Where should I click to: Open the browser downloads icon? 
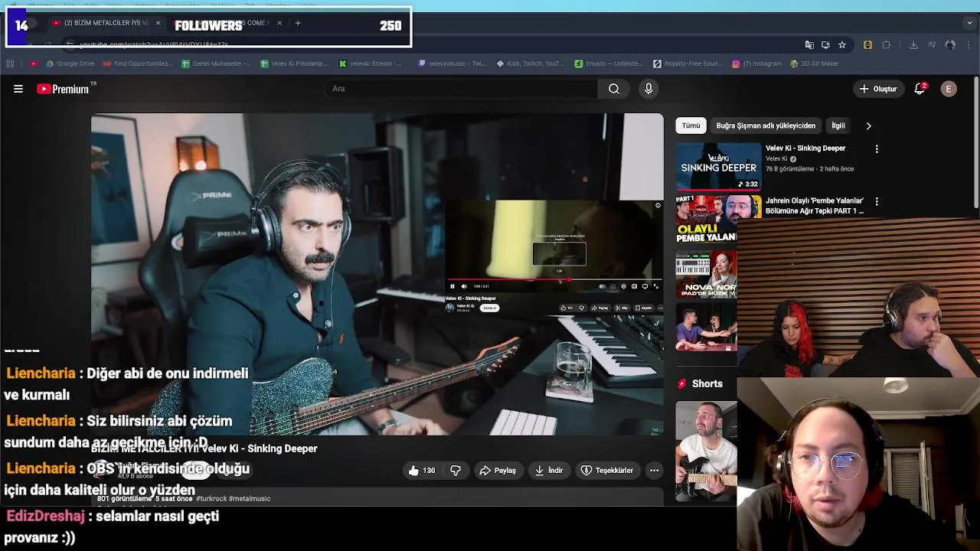(x=913, y=45)
